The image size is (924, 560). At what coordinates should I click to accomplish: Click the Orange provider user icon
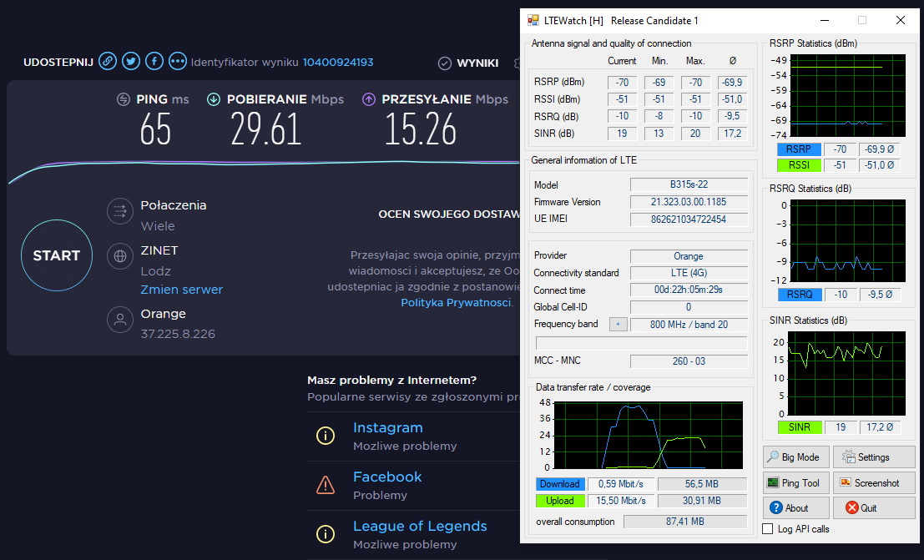point(119,320)
